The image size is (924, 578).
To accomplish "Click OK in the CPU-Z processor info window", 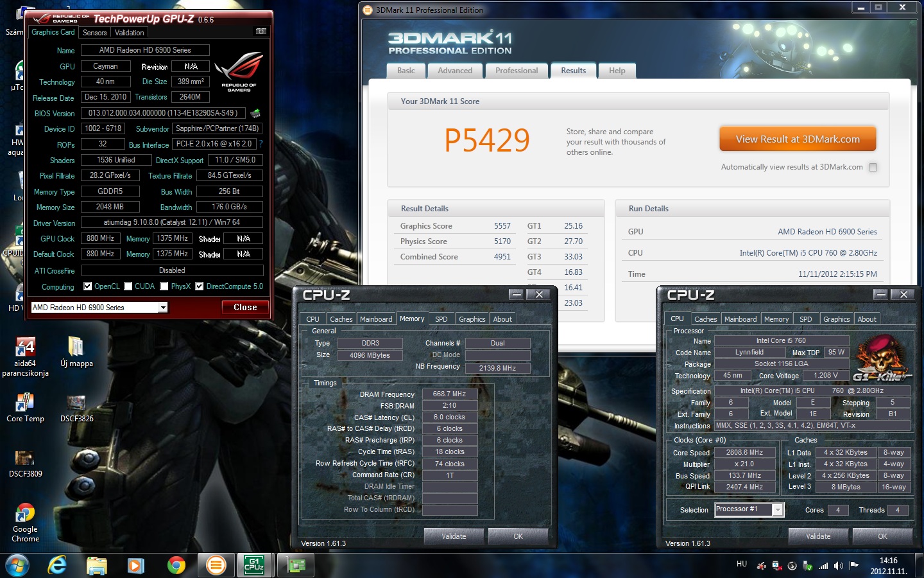I will coord(883,536).
